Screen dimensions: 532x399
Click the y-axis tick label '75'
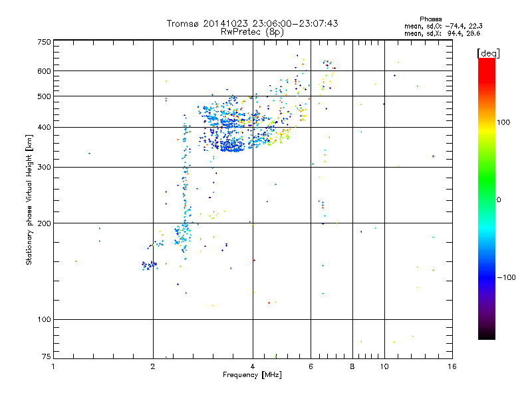click(x=47, y=356)
